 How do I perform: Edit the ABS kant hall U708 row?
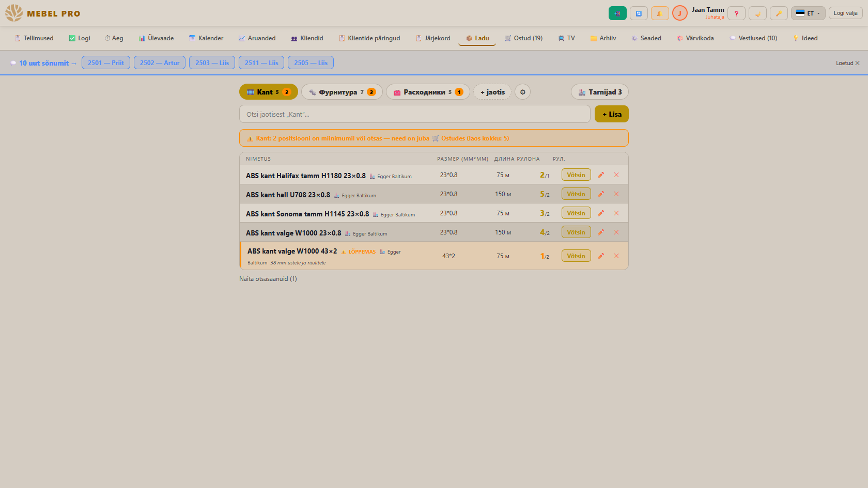(x=601, y=194)
